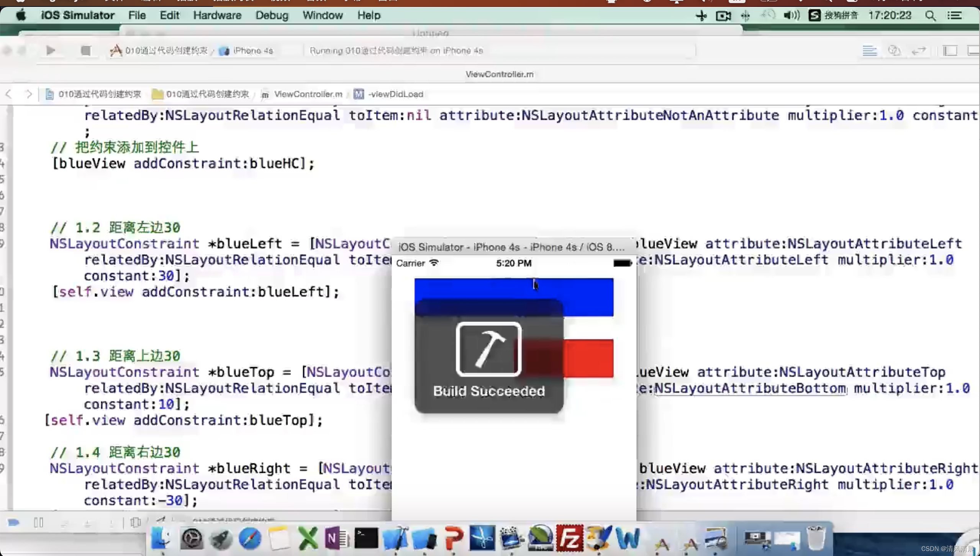The image size is (980, 556).
Task: Open the iPhone 4s device selector
Action: pyautogui.click(x=246, y=51)
